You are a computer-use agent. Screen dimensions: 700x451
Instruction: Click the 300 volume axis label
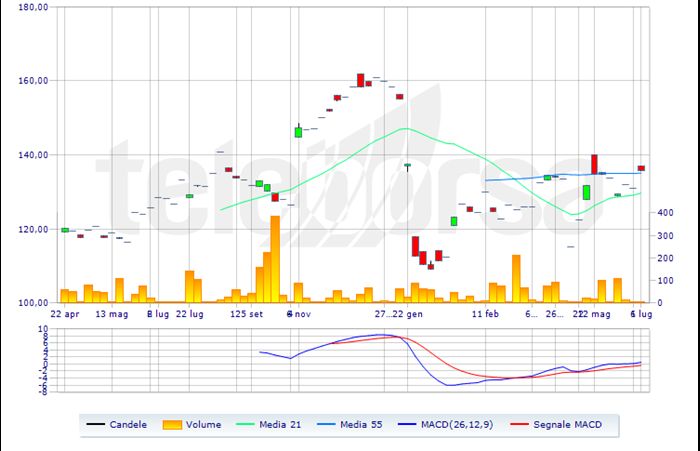666,236
